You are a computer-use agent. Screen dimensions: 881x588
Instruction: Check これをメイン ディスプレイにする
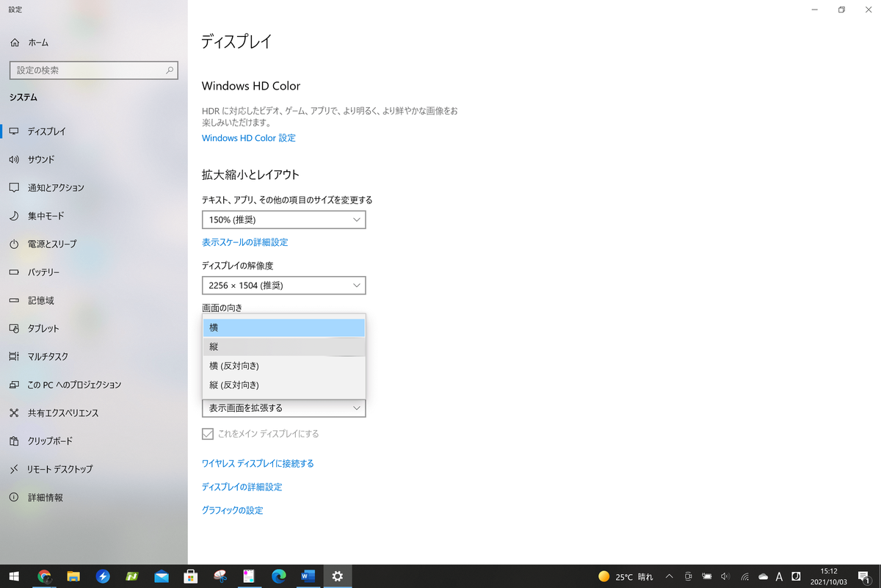click(x=208, y=433)
